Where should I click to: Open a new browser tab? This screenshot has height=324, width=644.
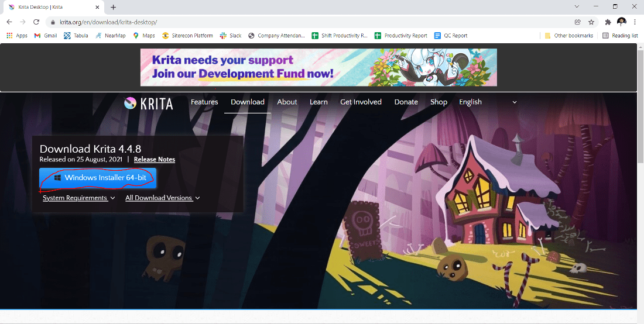(114, 7)
